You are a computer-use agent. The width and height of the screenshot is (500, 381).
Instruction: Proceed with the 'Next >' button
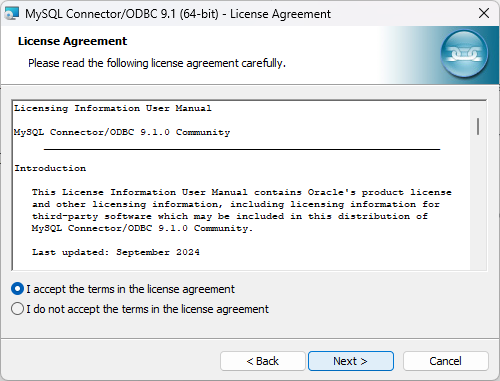pyautogui.click(x=351, y=361)
